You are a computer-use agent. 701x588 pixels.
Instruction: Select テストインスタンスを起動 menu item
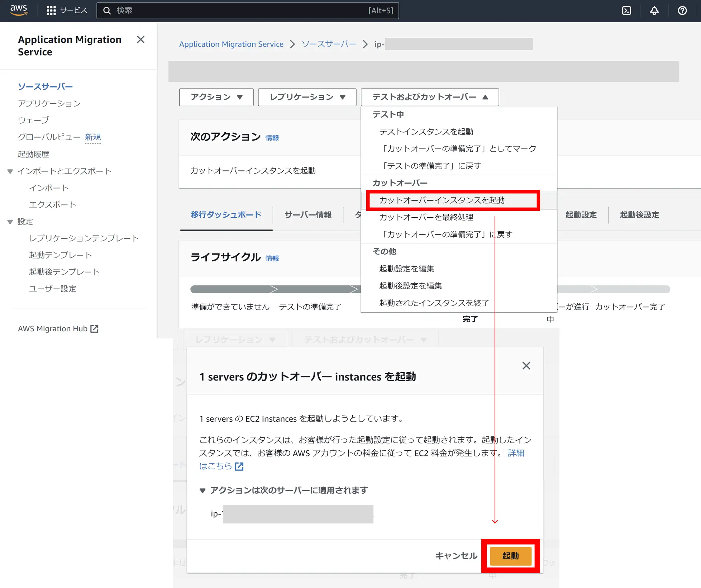(x=459, y=132)
